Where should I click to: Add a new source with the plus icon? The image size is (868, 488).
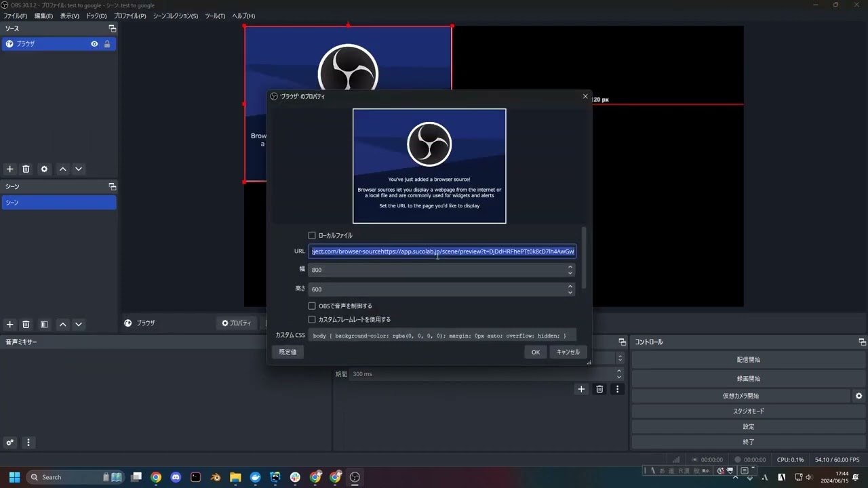9,169
